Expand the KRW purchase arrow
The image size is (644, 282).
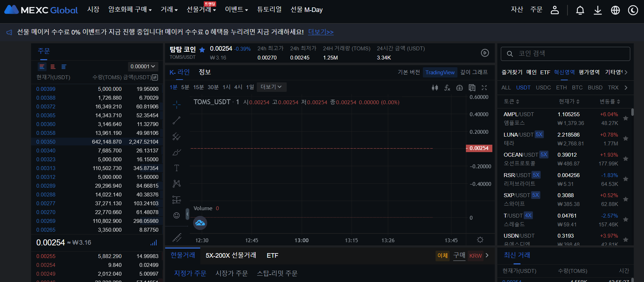[487, 255]
